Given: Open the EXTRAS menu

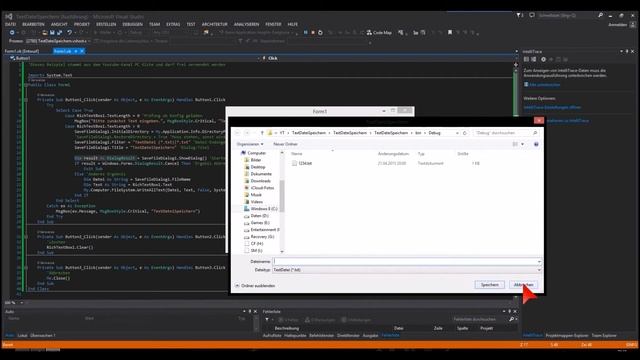Looking at the screenshot, I should (x=173, y=24).
